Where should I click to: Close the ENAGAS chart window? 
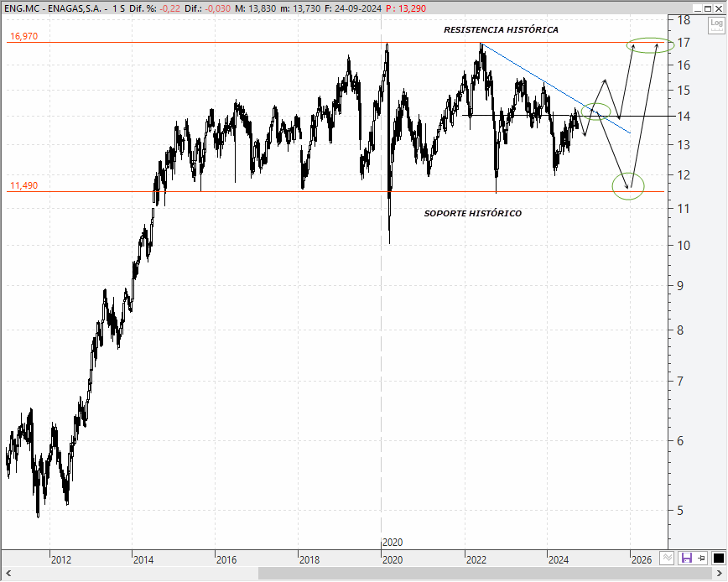click(x=718, y=8)
